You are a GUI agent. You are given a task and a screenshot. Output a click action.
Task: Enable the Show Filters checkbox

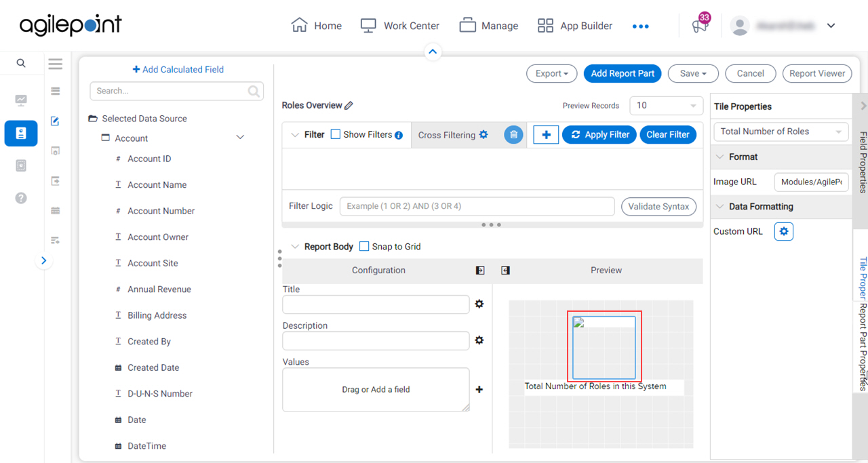[x=336, y=134]
